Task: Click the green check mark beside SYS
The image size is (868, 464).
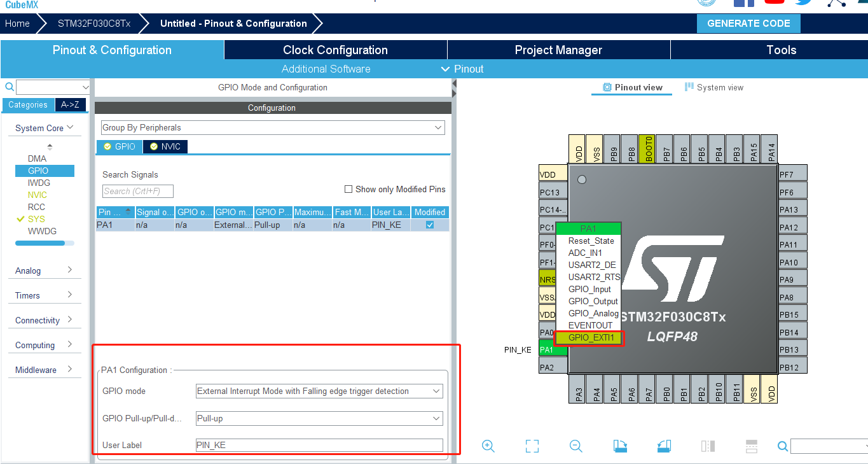Action: [x=21, y=219]
